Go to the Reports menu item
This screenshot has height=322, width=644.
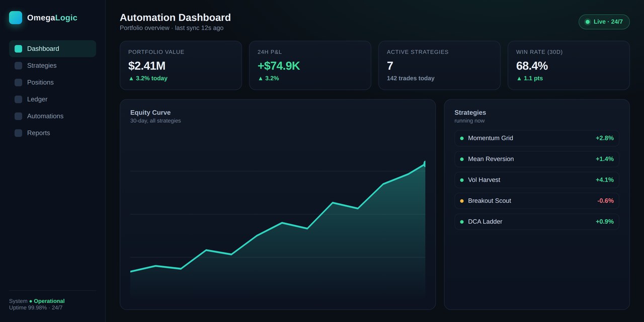(52, 133)
